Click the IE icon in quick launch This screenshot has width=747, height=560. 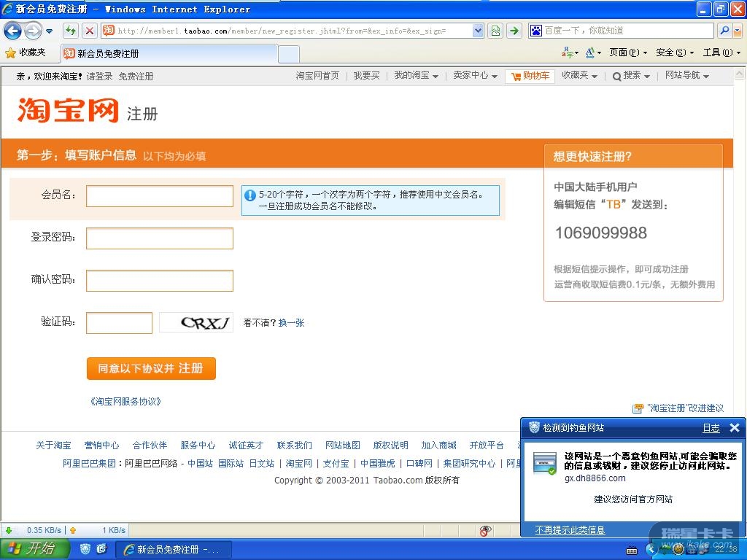click(101, 549)
